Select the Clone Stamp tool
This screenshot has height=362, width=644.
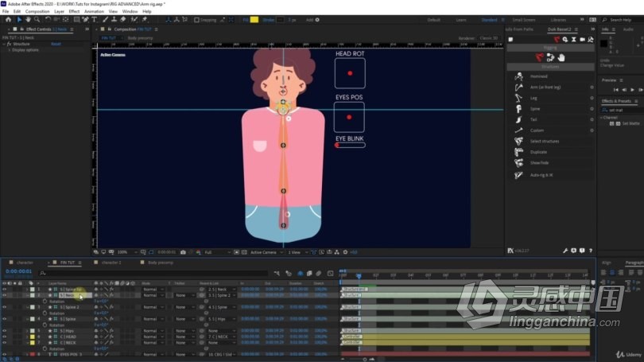click(x=114, y=19)
